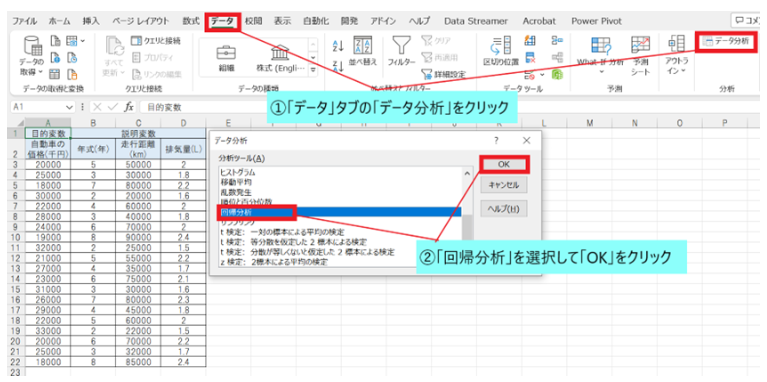This screenshot has width=767, height=382.
Task: Click the ascending sort A-Z icon
Action: tap(338, 46)
